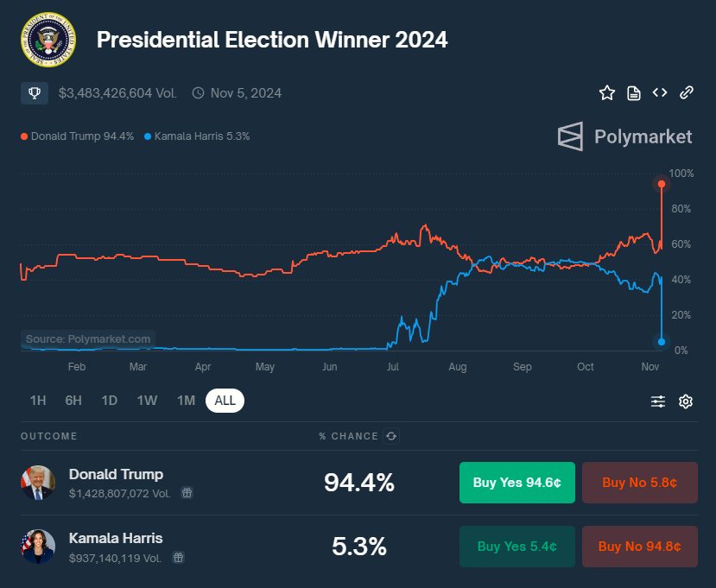This screenshot has height=588, width=716.
Task: Open the document resolution icon
Action: 634,92
